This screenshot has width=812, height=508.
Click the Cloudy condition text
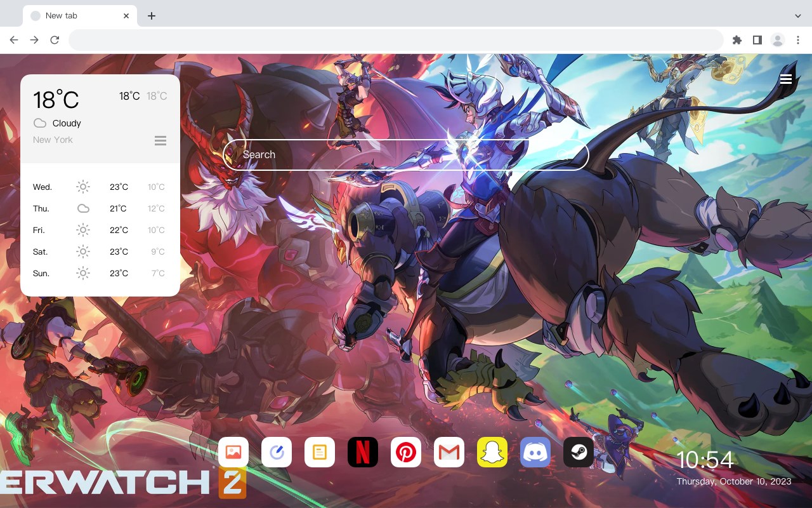tap(67, 123)
